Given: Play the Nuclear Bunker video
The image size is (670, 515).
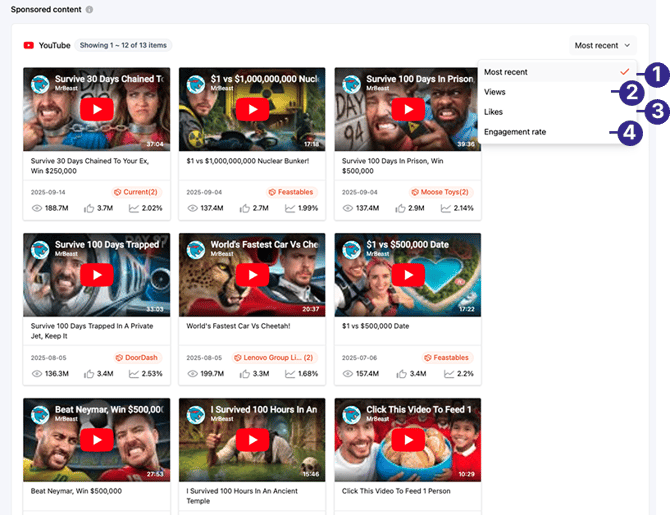Looking at the screenshot, I should coord(252,109).
